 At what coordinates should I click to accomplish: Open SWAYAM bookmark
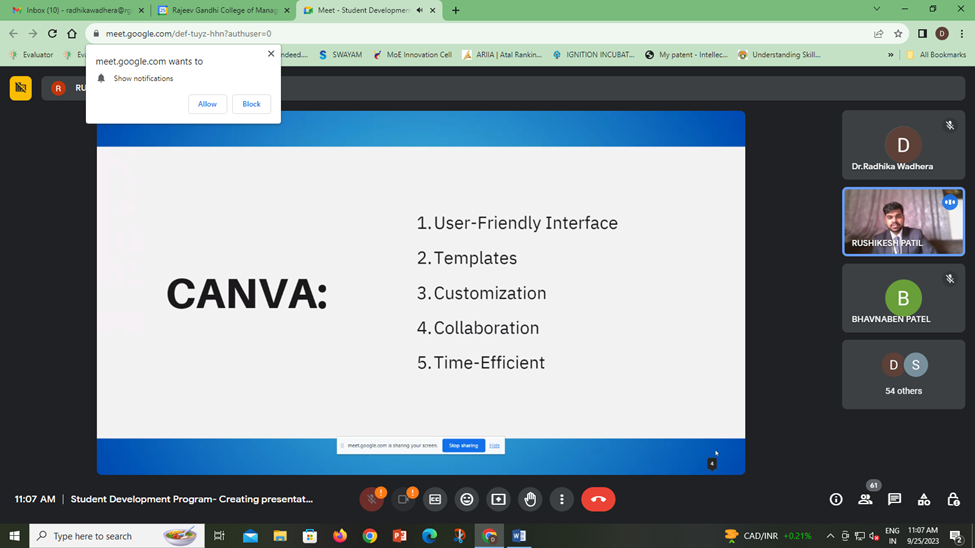(340, 55)
